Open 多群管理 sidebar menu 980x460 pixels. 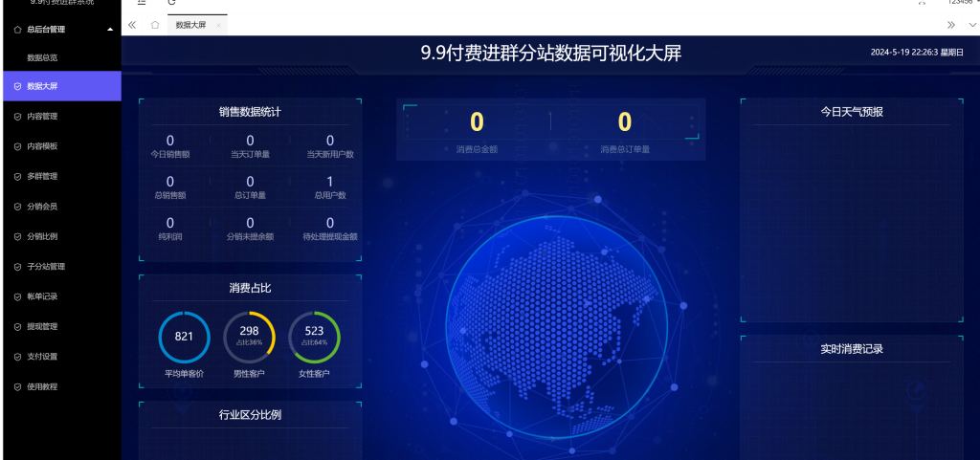point(60,176)
